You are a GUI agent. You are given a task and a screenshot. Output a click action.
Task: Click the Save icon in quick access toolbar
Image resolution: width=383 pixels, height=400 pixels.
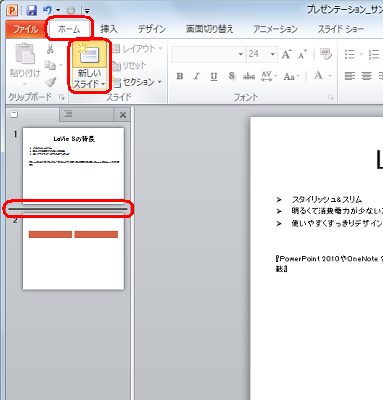point(31,10)
